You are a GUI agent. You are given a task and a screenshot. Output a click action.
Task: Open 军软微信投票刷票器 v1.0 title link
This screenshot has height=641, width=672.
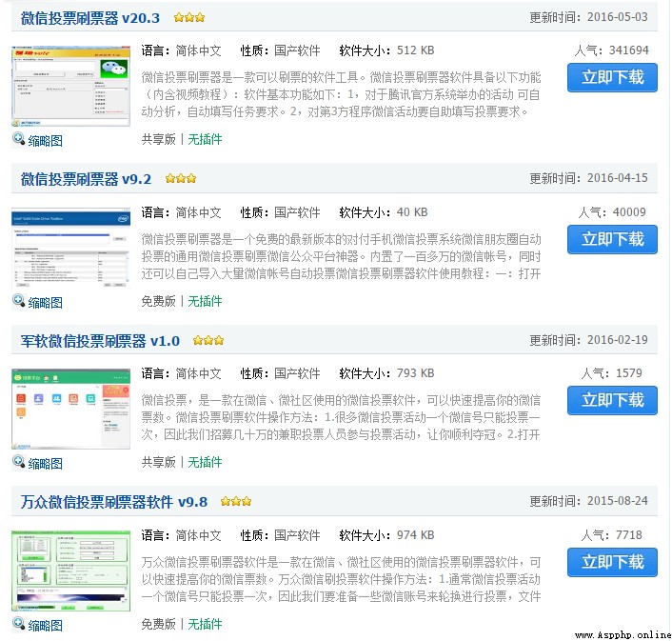(100, 341)
